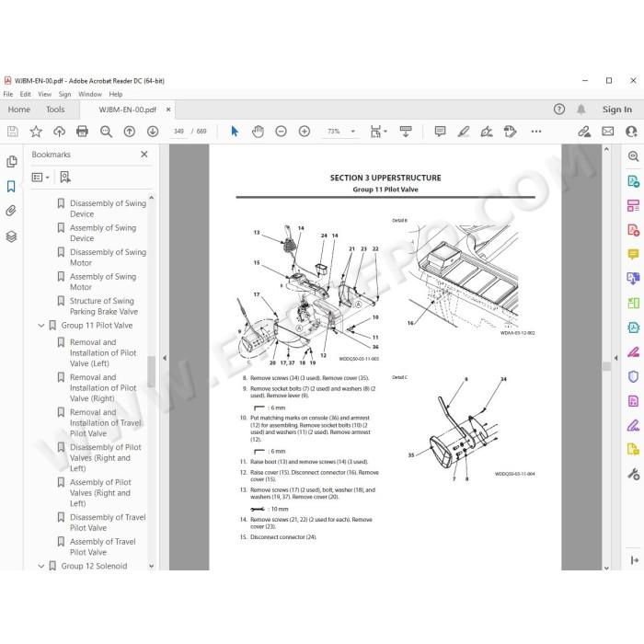Screen dimensions: 644x644
Task: Collapse Group 11 Pilot Valve
Action: click(41, 326)
